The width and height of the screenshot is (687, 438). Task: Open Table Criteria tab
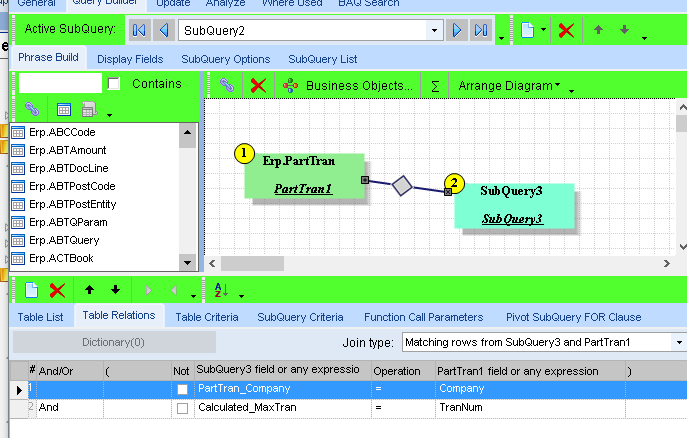point(207,317)
